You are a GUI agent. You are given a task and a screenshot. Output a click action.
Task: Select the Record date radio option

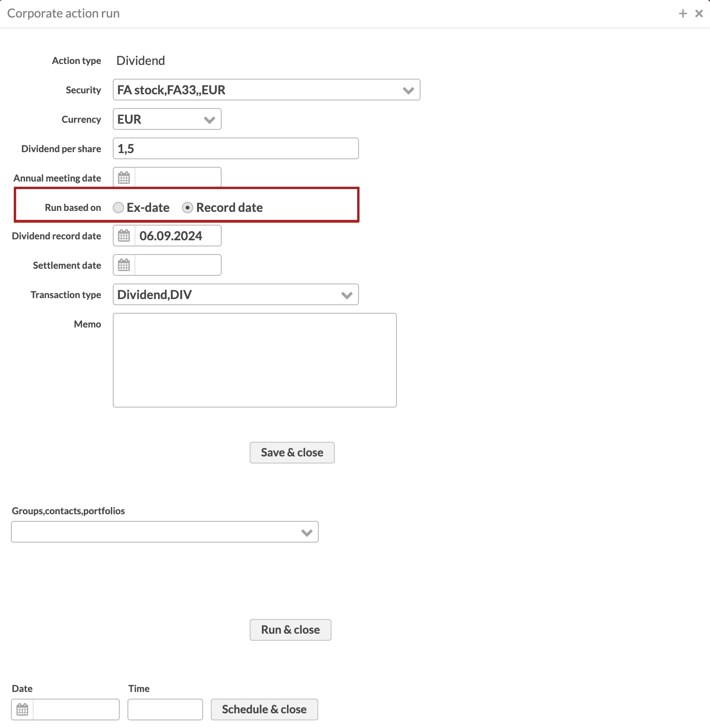click(188, 208)
